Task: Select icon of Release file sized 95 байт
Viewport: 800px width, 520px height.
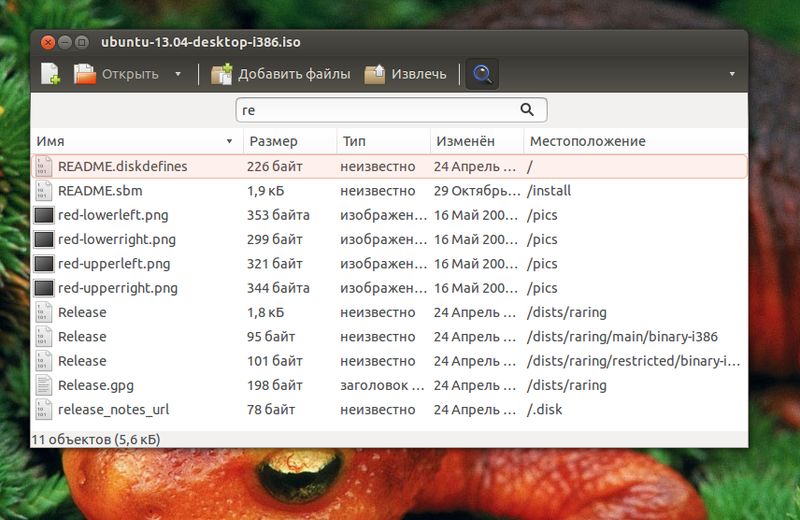Action: click(44, 337)
